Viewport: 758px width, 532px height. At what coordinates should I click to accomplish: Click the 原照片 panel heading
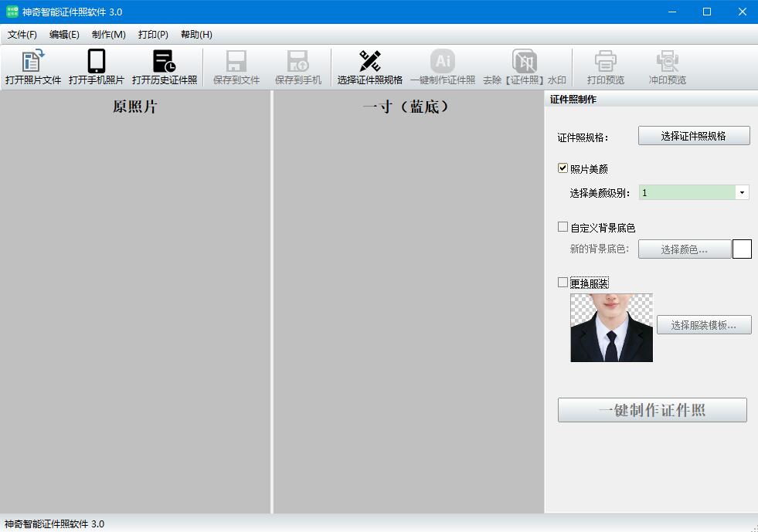pyautogui.click(x=135, y=107)
